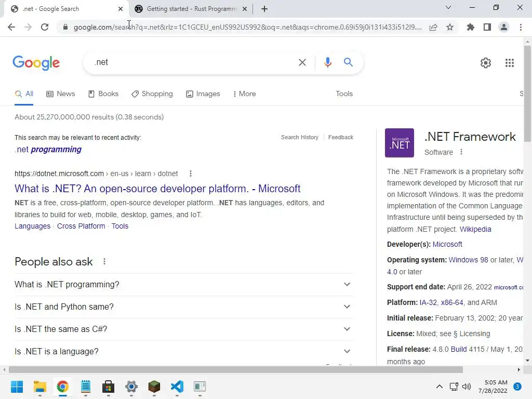Open Visual Studio Code from the taskbar
This screenshot has width=532, height=399.
point(177,387)
